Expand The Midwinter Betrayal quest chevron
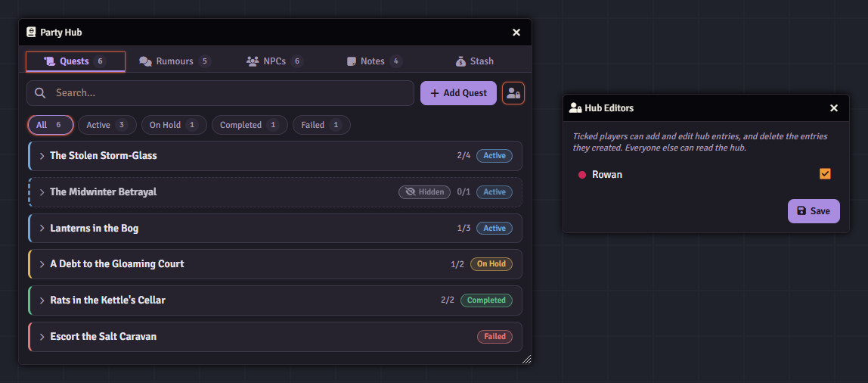868x383 pixels. (x=42, y=191)
